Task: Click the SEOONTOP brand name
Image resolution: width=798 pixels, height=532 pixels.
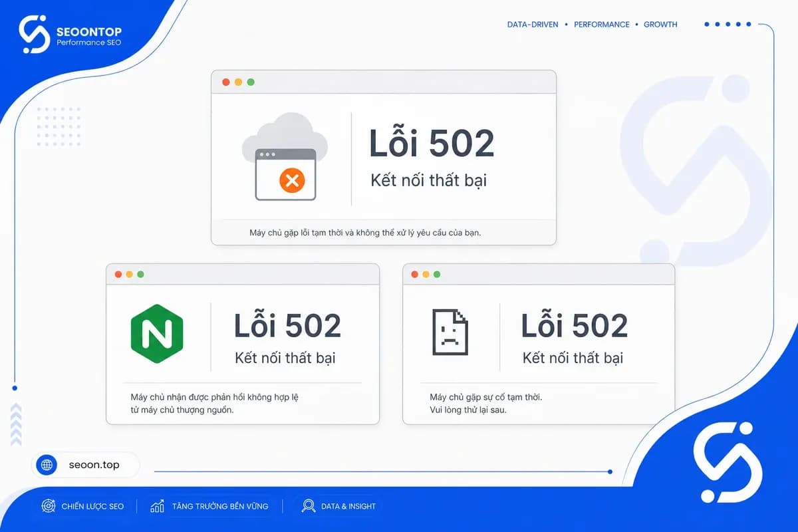Action: tap(90, 31)
